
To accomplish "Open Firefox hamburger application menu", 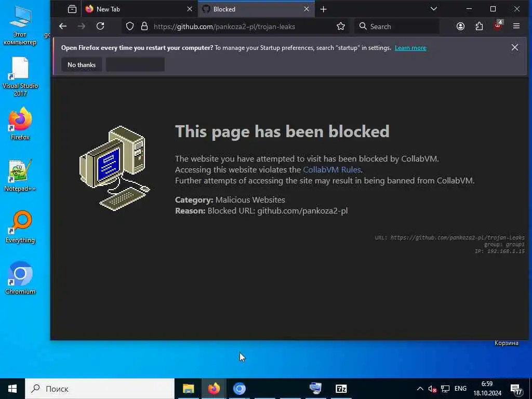I will click(516, 26).
